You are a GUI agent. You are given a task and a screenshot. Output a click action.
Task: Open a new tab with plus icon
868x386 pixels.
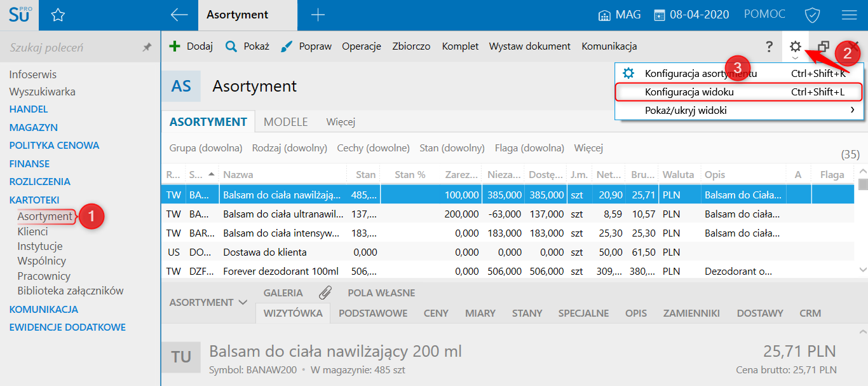(318, 15)
